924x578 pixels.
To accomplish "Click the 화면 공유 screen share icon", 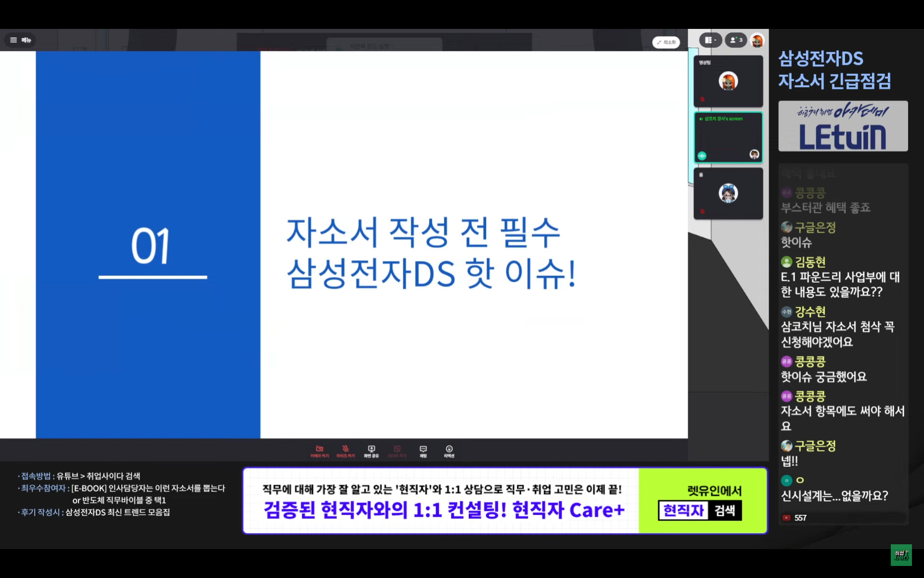I will pyautogui.click(x=372, y=451).
